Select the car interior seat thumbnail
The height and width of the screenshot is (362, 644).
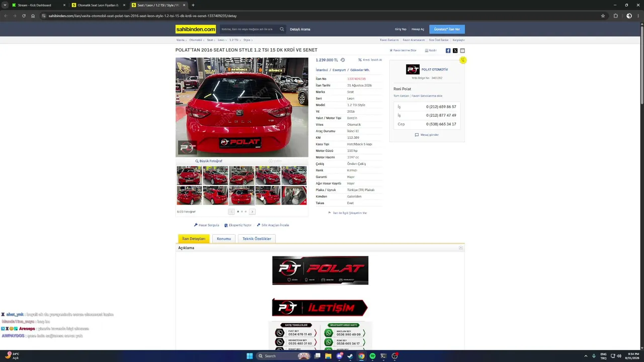pos(294,196)
